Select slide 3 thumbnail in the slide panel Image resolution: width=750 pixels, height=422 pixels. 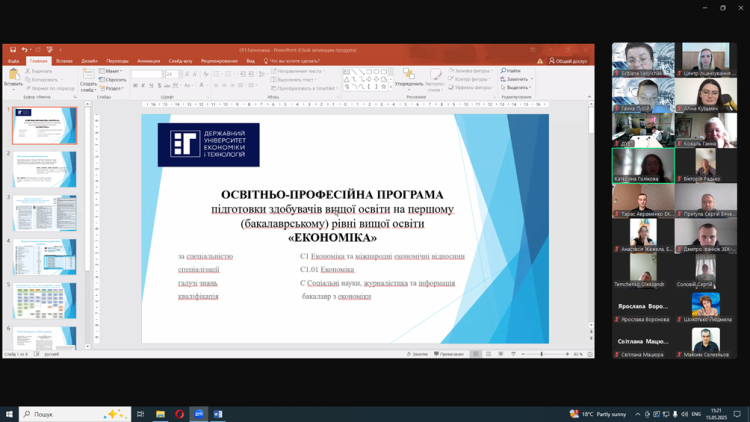[45, 213]
